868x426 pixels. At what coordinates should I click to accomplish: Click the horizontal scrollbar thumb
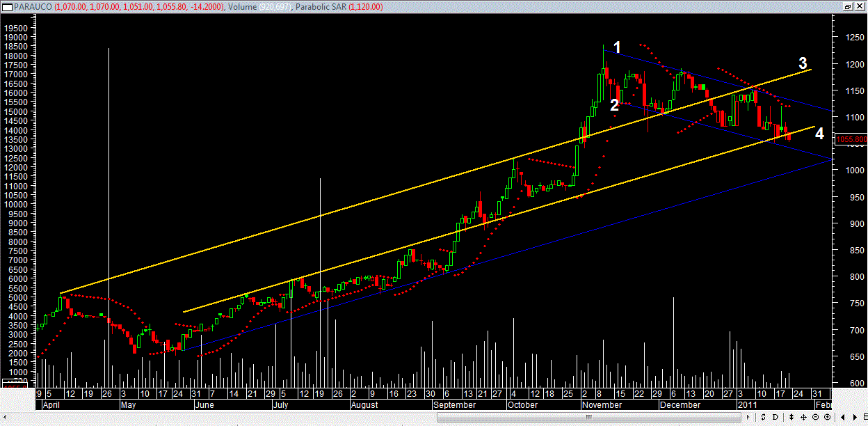(x=588, y=417)
